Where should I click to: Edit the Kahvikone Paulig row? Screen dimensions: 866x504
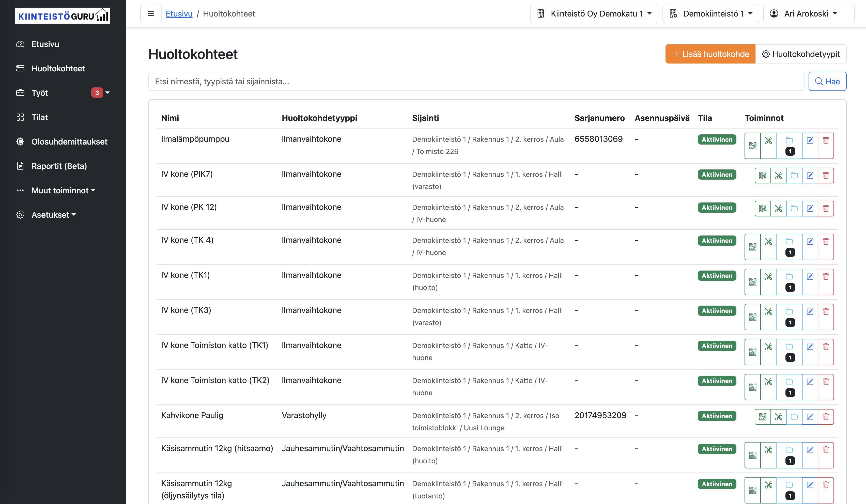point(810,417)
